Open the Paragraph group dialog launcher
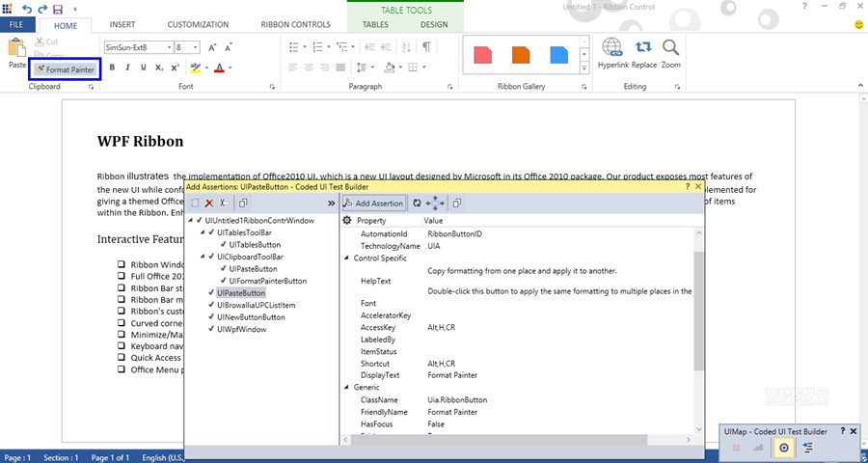868x463 pixels. (450, 87)
